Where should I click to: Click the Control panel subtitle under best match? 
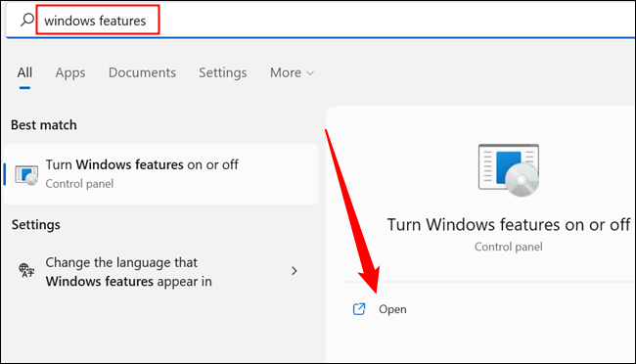click(x=79, y=184)
